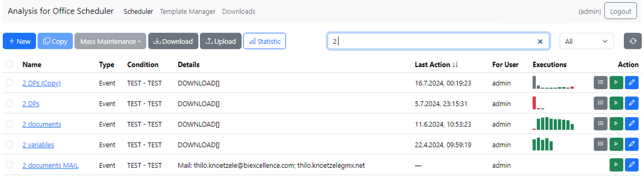This screenshot has width=644, height=182.
Task: Clear the search field with the X icon
Action: 540,41
